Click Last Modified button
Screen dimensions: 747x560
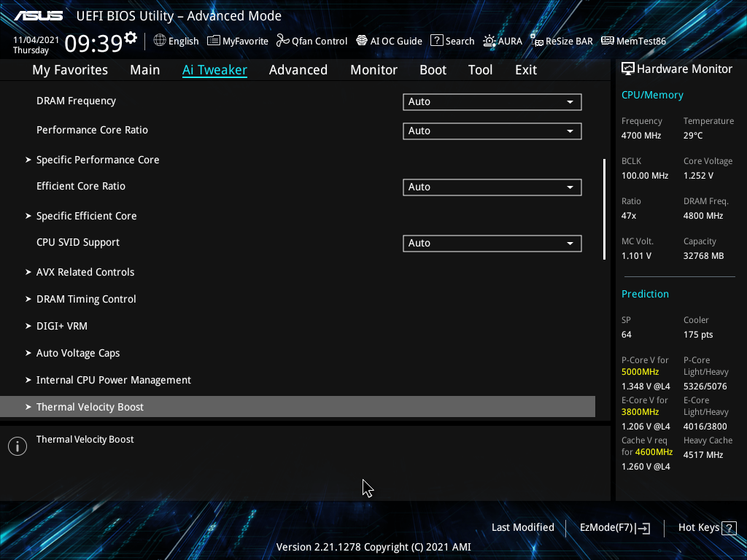pyautogui.click(x=522, y=528)
